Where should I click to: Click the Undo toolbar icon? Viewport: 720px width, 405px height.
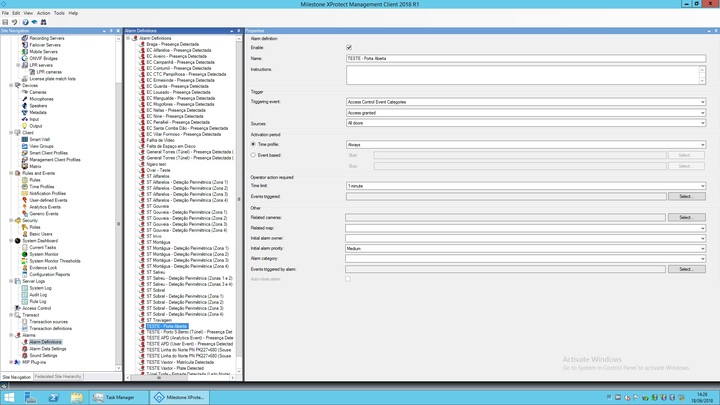[x=15, y=22]
